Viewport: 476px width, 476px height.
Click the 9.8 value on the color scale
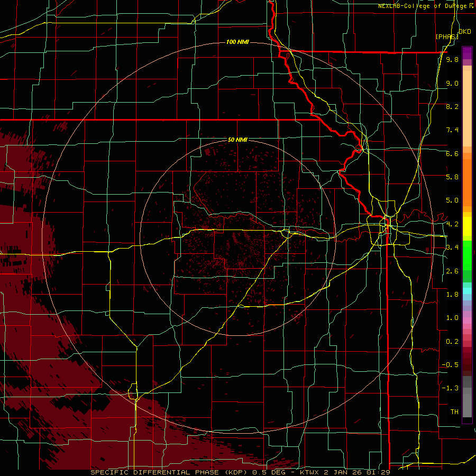(452, 60)
